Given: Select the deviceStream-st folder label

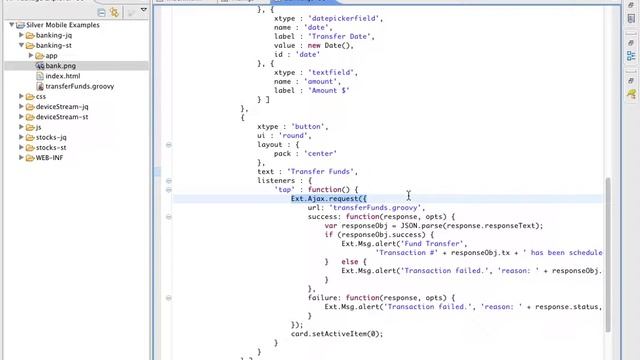Looking at the screenshot, I should [62, 117].
